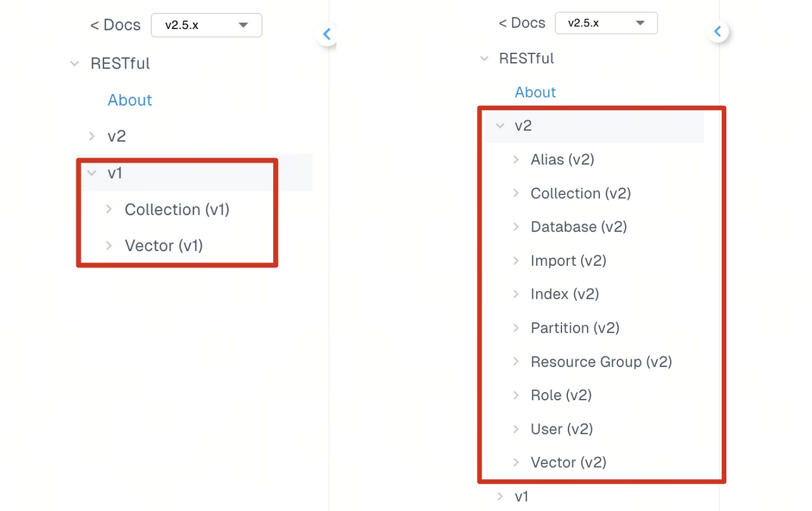Select Partition (v2) entry
The height and width of the screenshot is (511, 812).
pyautogui.click(x=575, y=328)
